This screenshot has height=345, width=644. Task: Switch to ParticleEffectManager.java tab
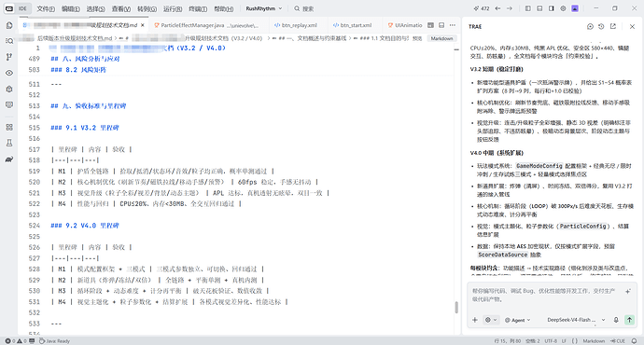click(x=206, y=25)
